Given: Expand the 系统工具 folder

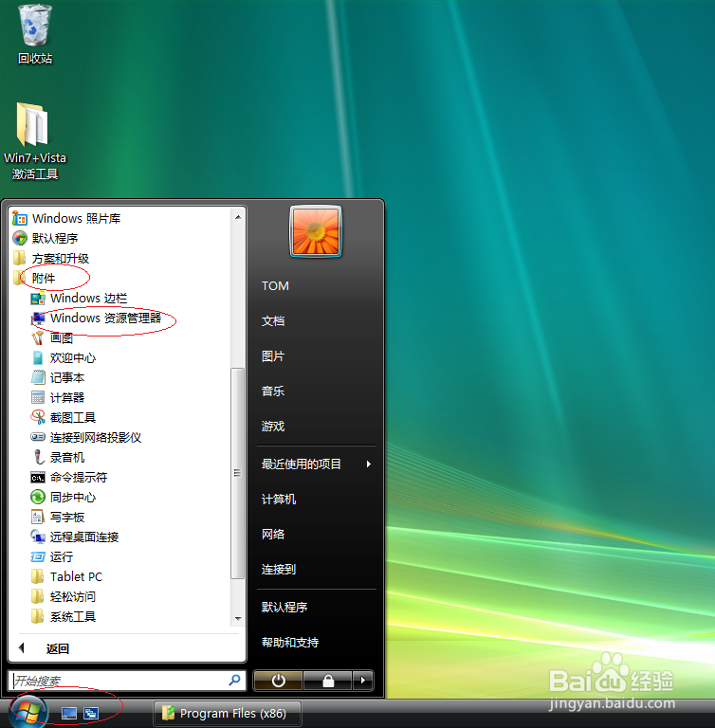Looking at the screenshot, I should coord(64,616).
